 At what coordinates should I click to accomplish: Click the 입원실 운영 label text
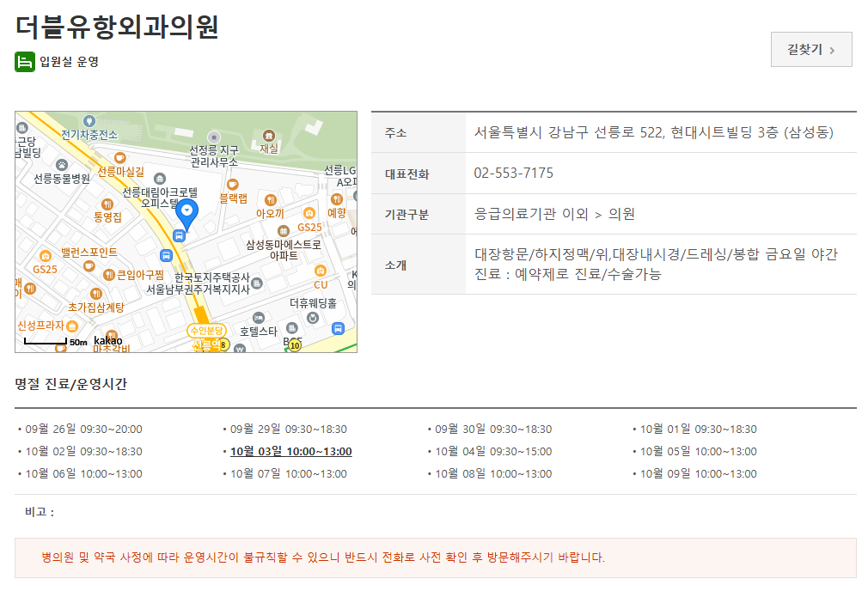70,62
